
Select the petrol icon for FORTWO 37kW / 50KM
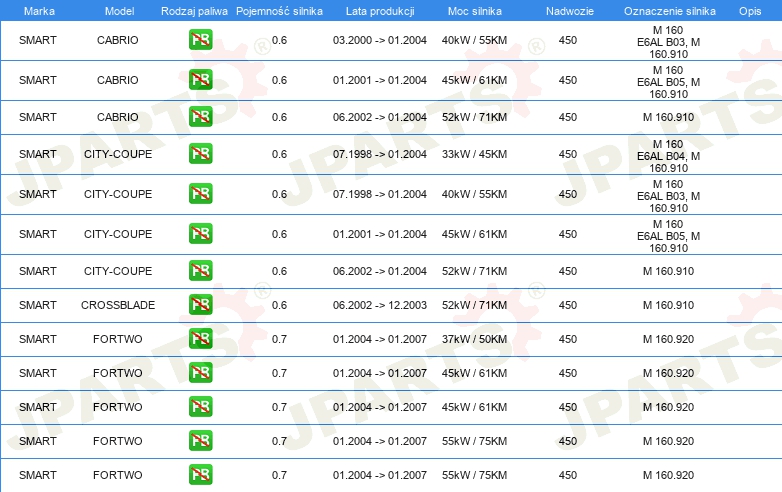200,338
